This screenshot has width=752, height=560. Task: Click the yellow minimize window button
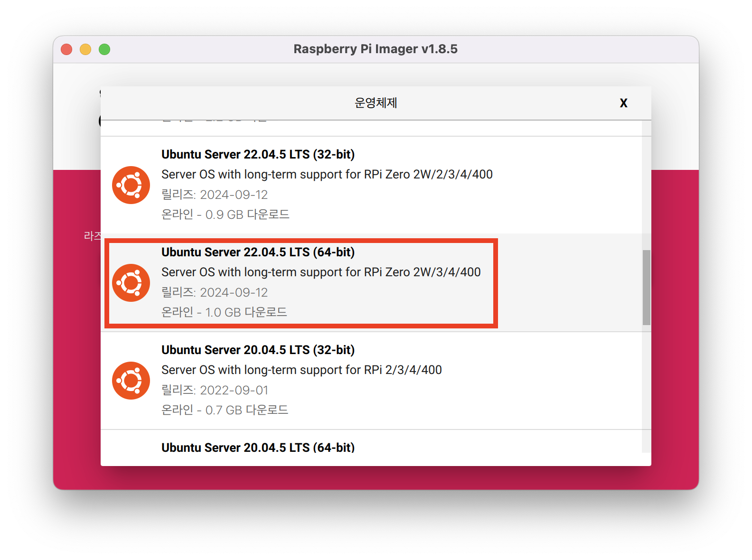(x=85, y=49)
